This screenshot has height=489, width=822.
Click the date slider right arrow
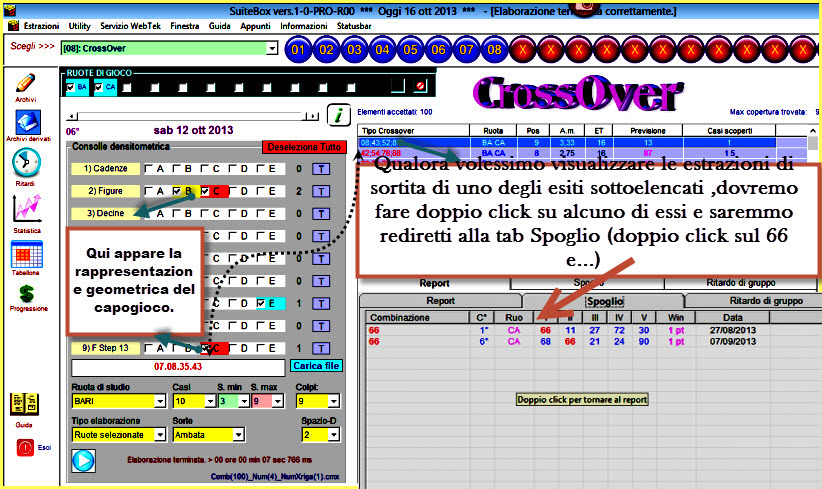pos(312,116)
